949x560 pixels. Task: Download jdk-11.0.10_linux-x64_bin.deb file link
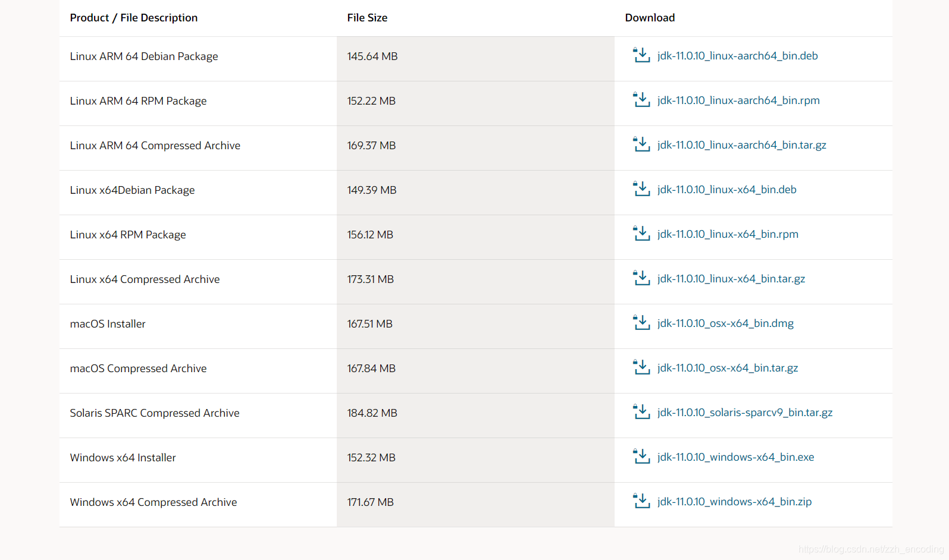(x=727, y=190)
